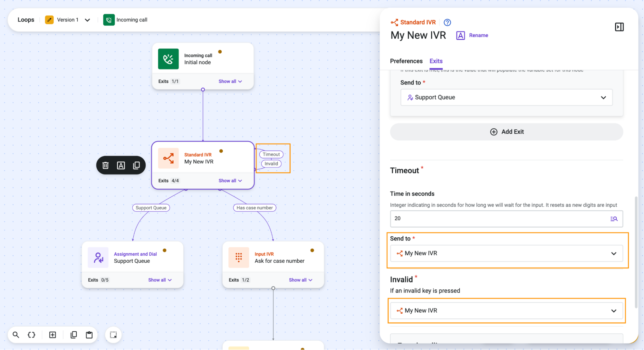The width and height of the screenshot is (644, 350).
Task: Click the add node plus-square icon
Action: (x=53, y=335)
